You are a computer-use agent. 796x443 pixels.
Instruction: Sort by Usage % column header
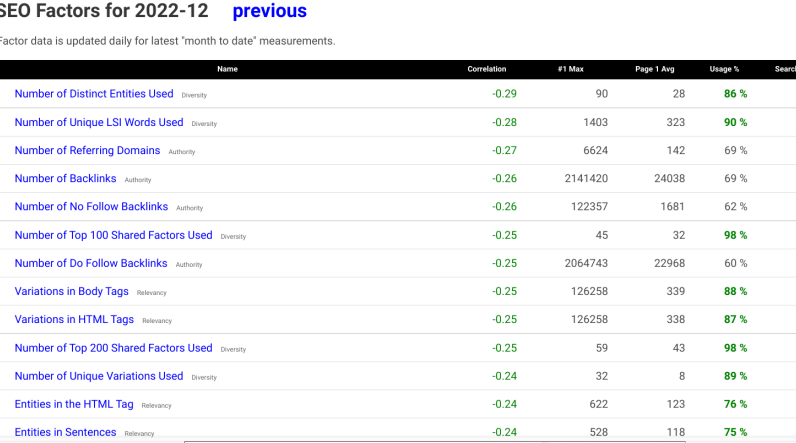tap(723, 69)
